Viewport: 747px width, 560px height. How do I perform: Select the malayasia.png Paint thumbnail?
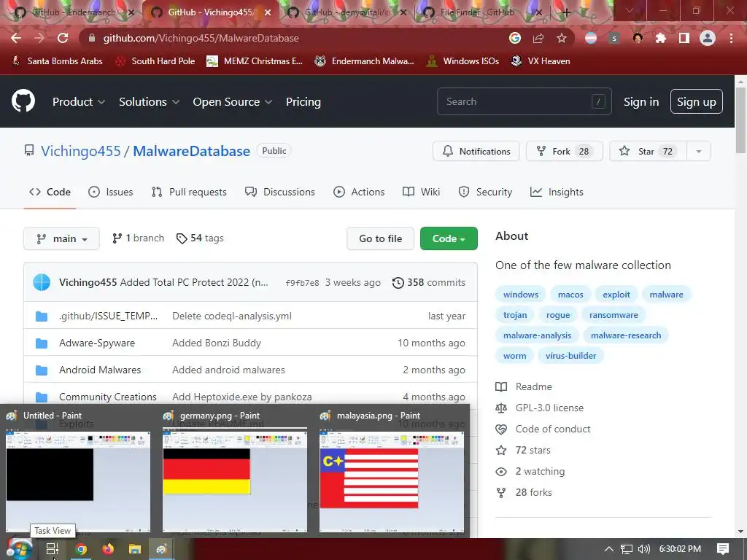(392, 481)
